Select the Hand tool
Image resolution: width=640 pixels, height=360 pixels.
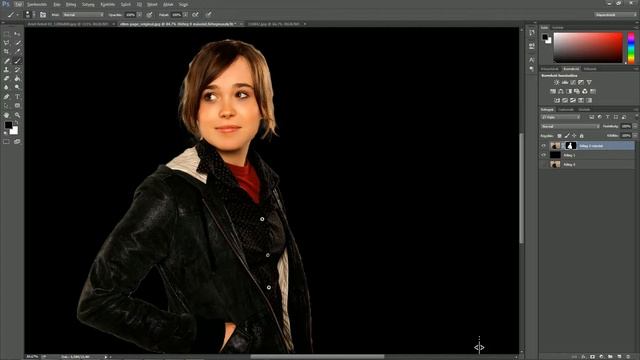(x=6, y=115)
